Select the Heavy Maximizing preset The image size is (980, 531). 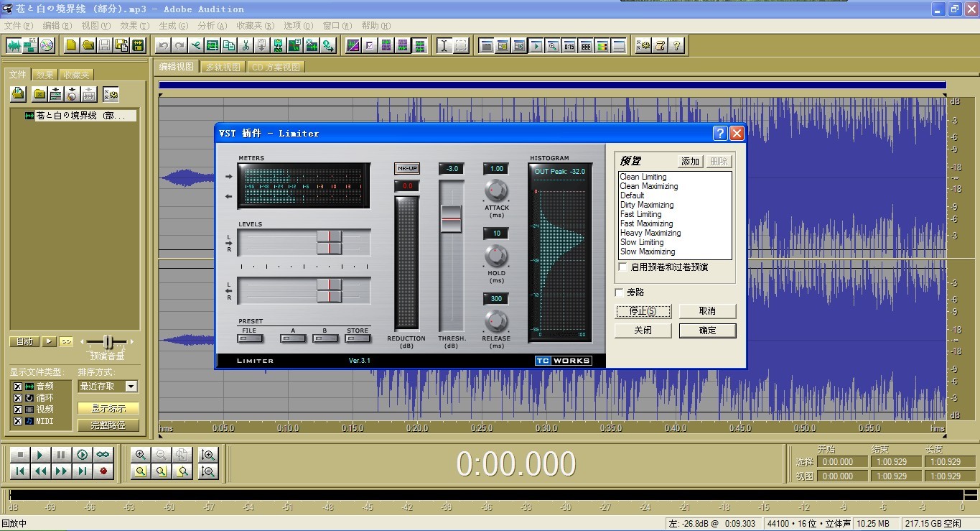click(x=650, y=233)
